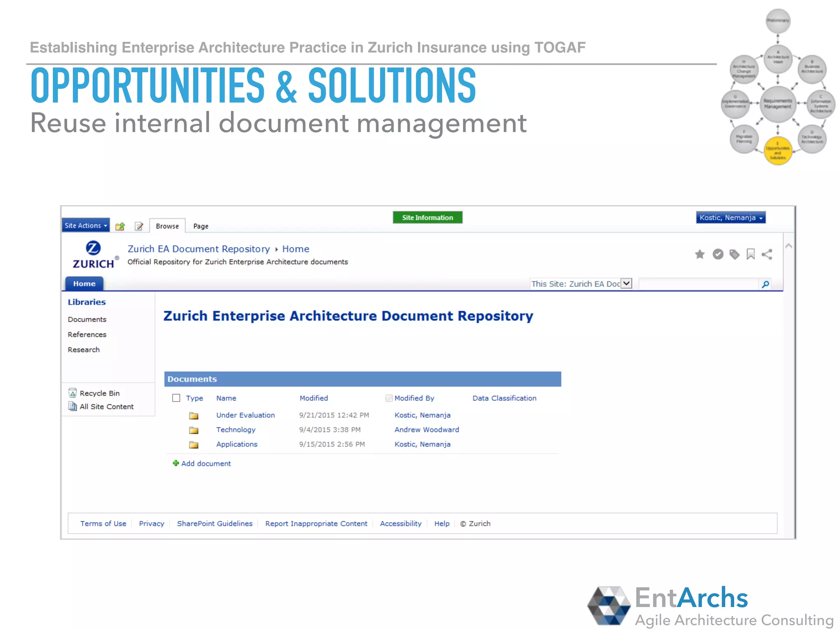
Task: Expand the This Site search scope dropdown
Action: pos(626,283)
